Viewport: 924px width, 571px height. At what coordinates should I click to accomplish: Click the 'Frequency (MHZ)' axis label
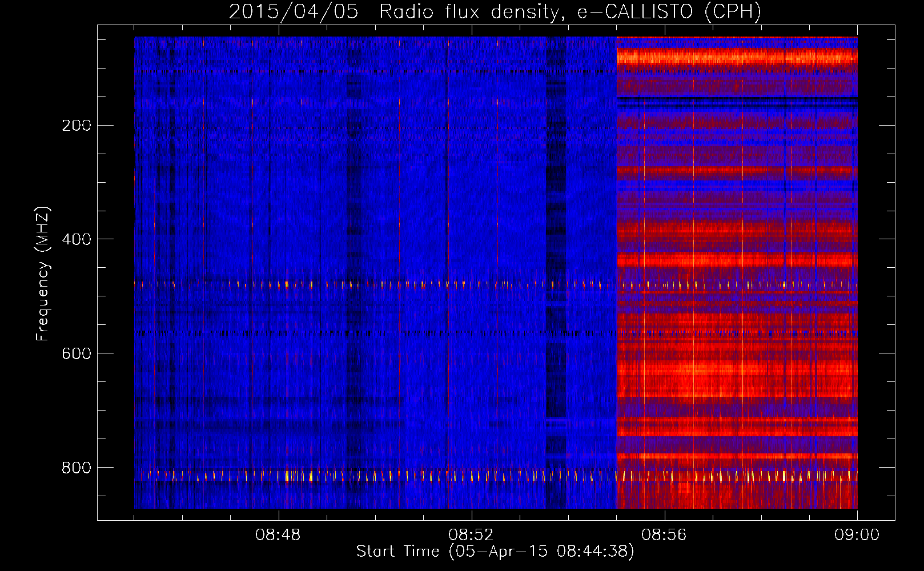(43, 274)
